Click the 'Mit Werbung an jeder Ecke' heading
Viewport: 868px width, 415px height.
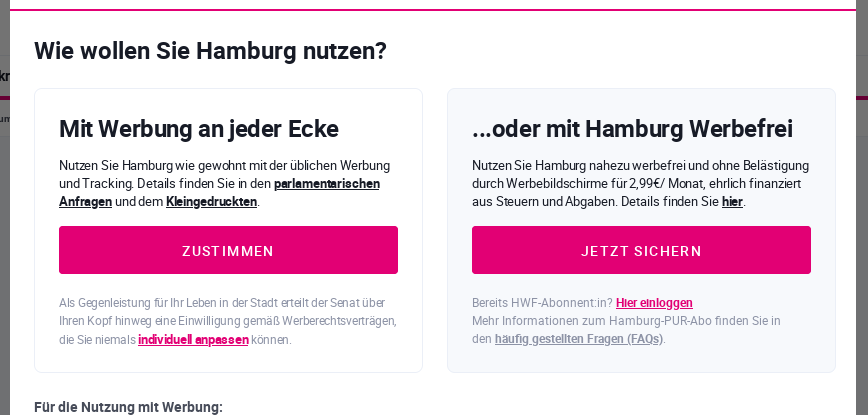point(199,129)
